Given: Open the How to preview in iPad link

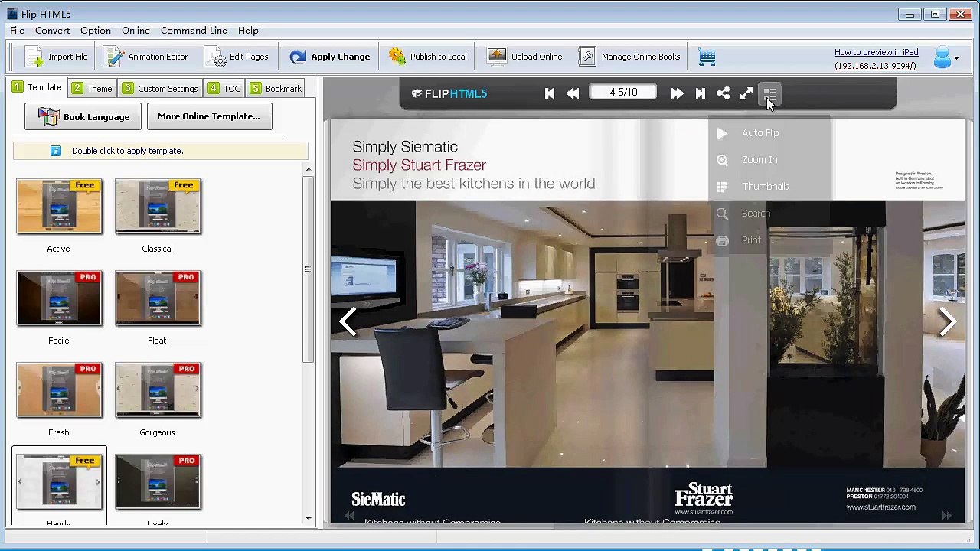Looking at the screenshot, I should point(876,52).
